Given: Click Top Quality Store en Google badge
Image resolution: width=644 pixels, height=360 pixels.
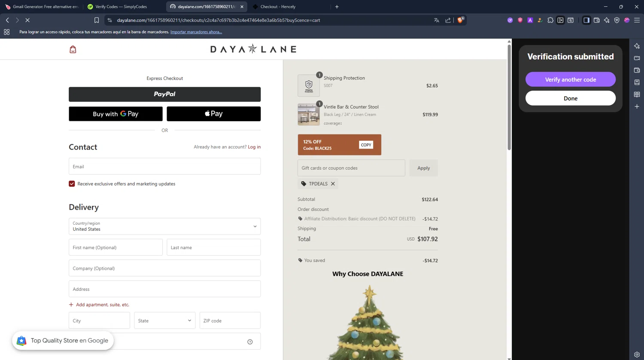Looking at the screenshot, I should 63,341.
